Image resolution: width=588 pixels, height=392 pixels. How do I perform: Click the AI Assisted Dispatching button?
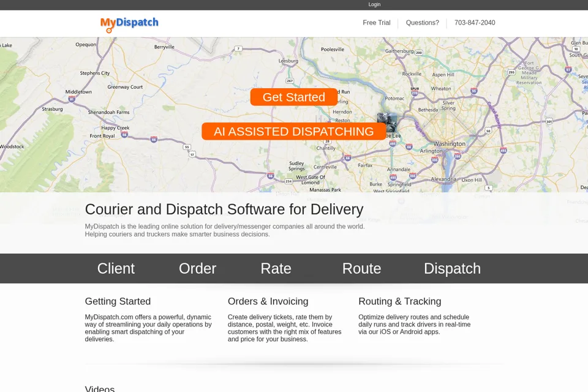294,131
